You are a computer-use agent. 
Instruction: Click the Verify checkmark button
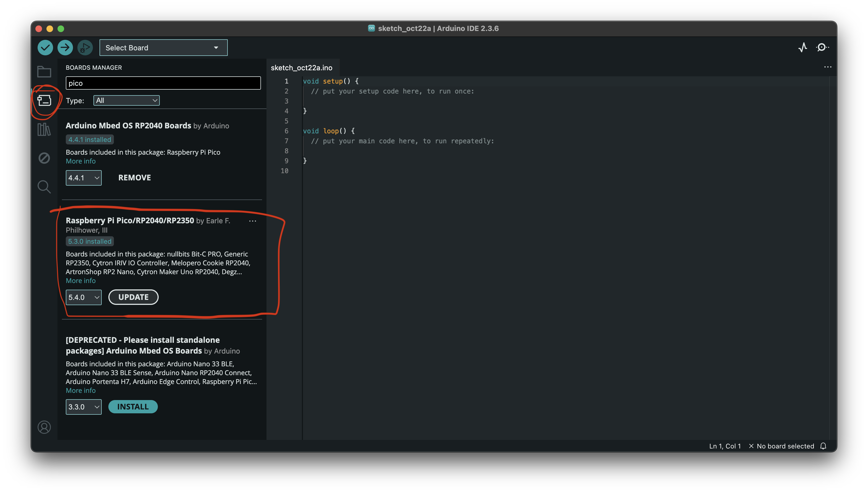click(45, 47)
